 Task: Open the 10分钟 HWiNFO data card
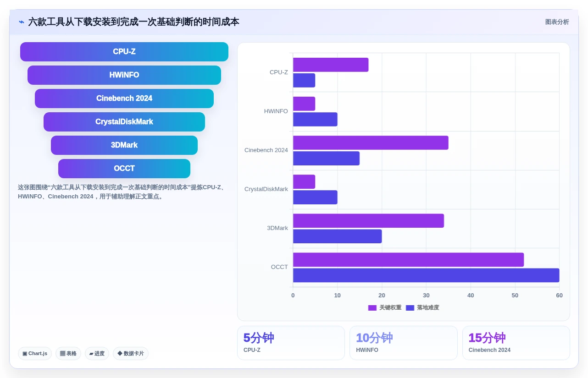coord(404,343)
